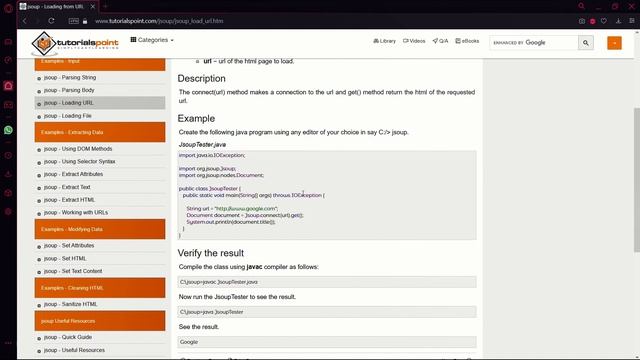Click the page vertical scrollbar thumb

(x=637, y=180)
